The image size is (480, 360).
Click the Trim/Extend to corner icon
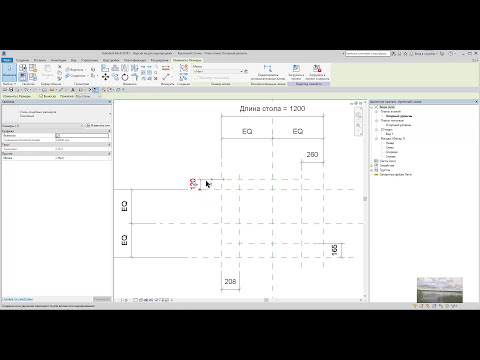(135, 77)
